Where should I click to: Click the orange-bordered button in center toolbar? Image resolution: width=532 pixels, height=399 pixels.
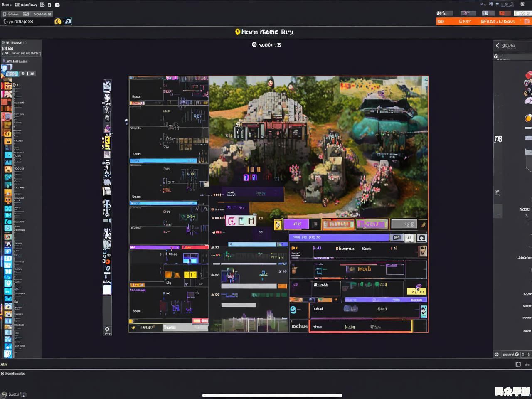[338, 224]
